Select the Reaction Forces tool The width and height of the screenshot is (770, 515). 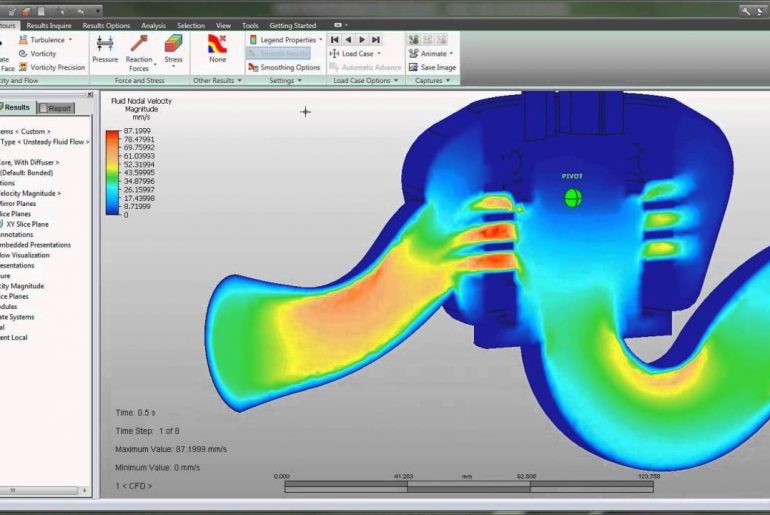[139, 48]
